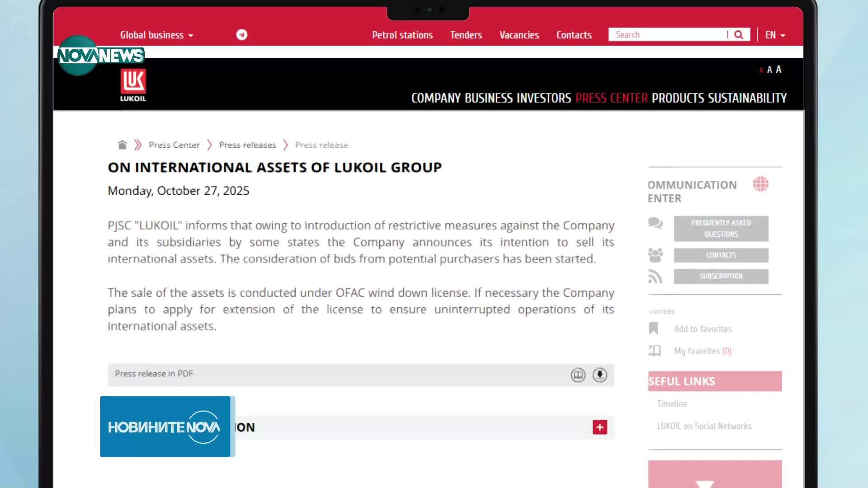This screenshot has height=488, width=868.
Task: Select the largest font size A
Action: [x=778, y=69]
